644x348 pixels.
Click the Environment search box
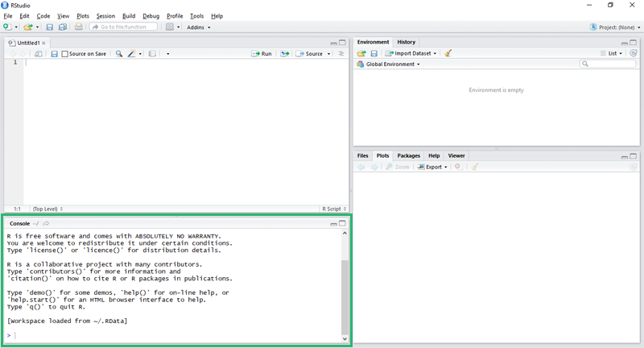click(x=608, y=64)
